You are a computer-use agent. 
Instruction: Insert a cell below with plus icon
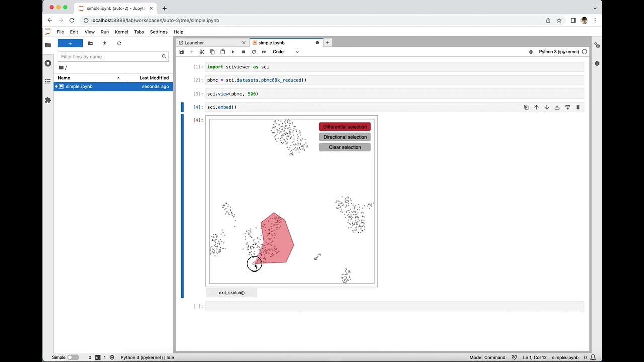click(192, 52)
